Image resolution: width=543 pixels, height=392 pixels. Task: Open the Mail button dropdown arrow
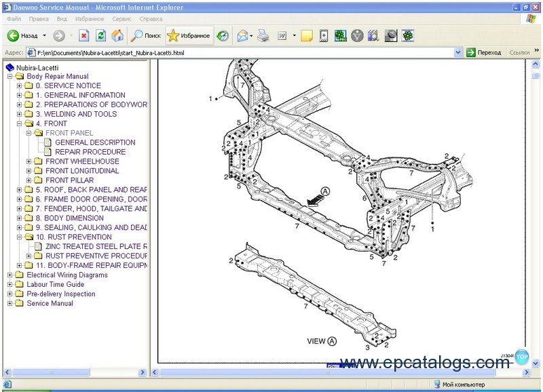[x=251, y=36]
